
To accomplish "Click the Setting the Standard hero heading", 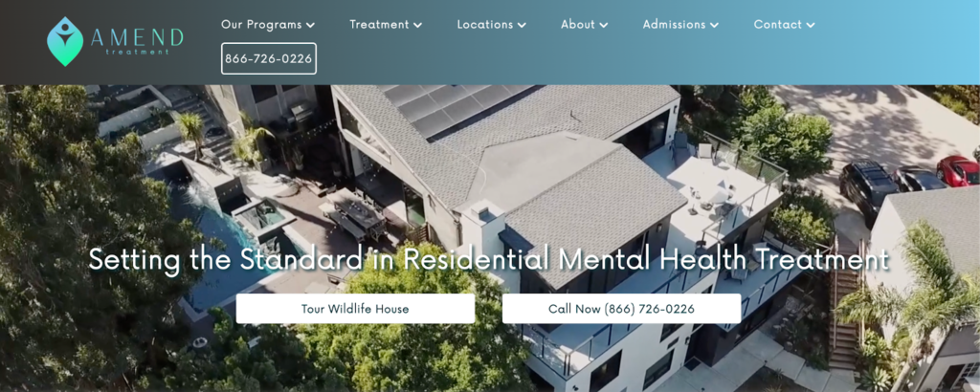I will coord(488,259).
